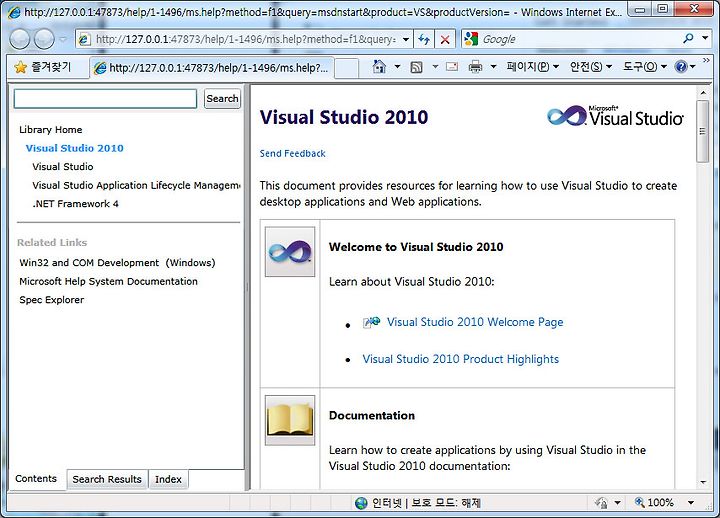Open the 도구(O) menu
Image resolution: width=720 pixels, height=518 pixels.
pos(645,67)
